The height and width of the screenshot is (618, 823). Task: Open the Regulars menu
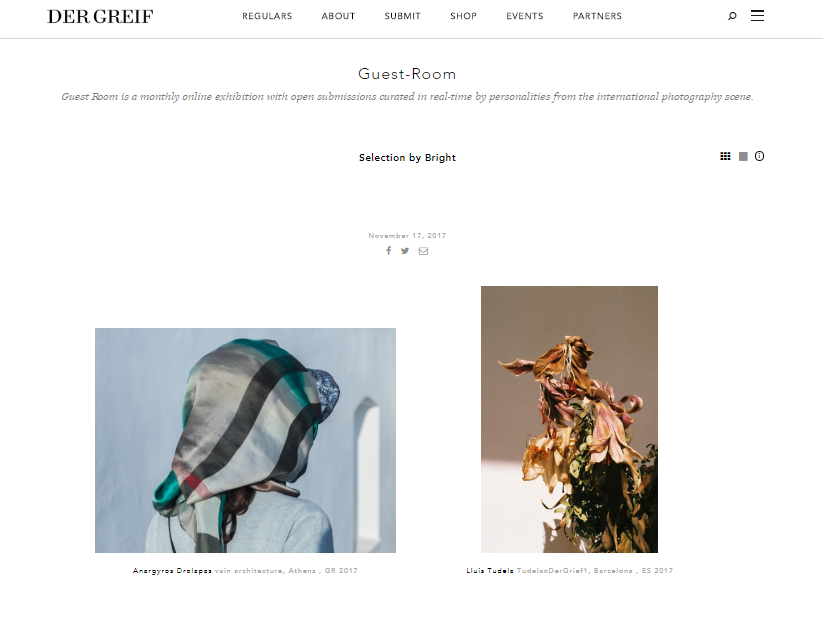[267, 16]
